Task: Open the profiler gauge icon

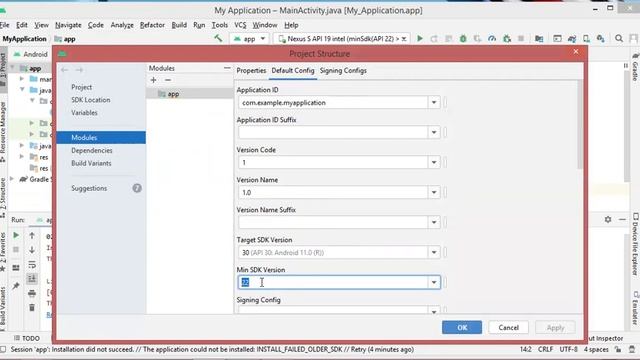Action: click(x=492, y=38)
